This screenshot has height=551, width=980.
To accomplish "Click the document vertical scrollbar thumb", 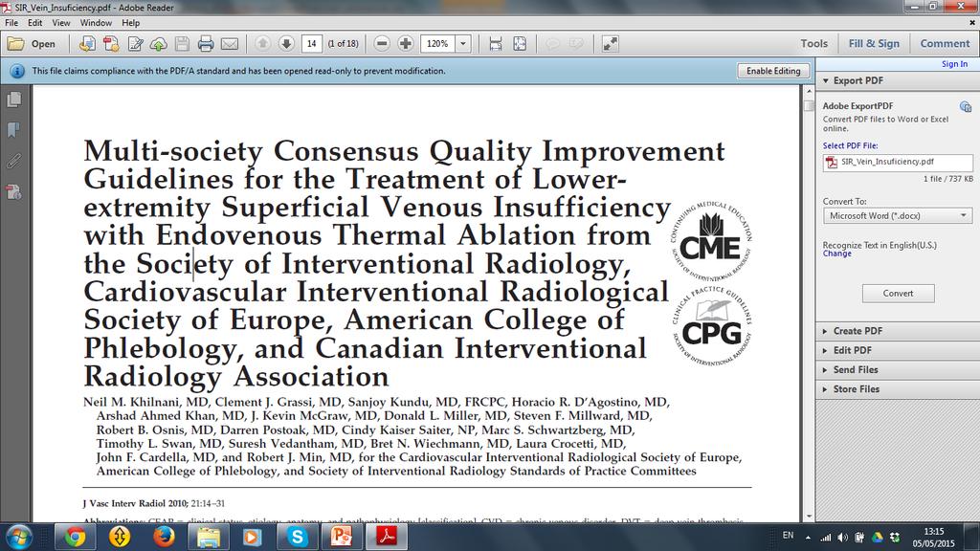I will coord(809,105).
